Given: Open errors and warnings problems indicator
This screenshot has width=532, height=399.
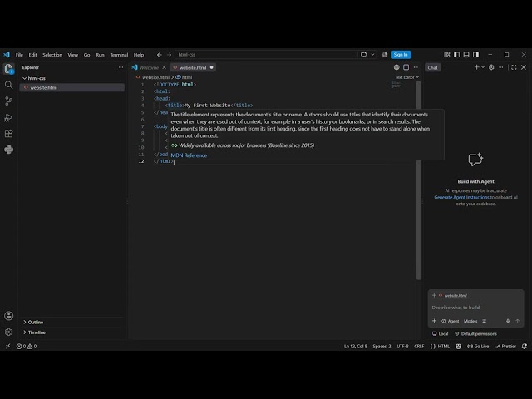Looking at the screenshot, I should click(x=27, y=346).
